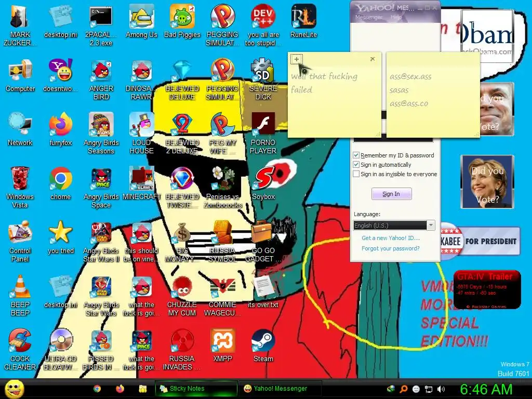Image resolution: width=532 pixels, height=399 pixels.
Task: Launch the ULTRA CD disc icon
Action: [61, 350]
